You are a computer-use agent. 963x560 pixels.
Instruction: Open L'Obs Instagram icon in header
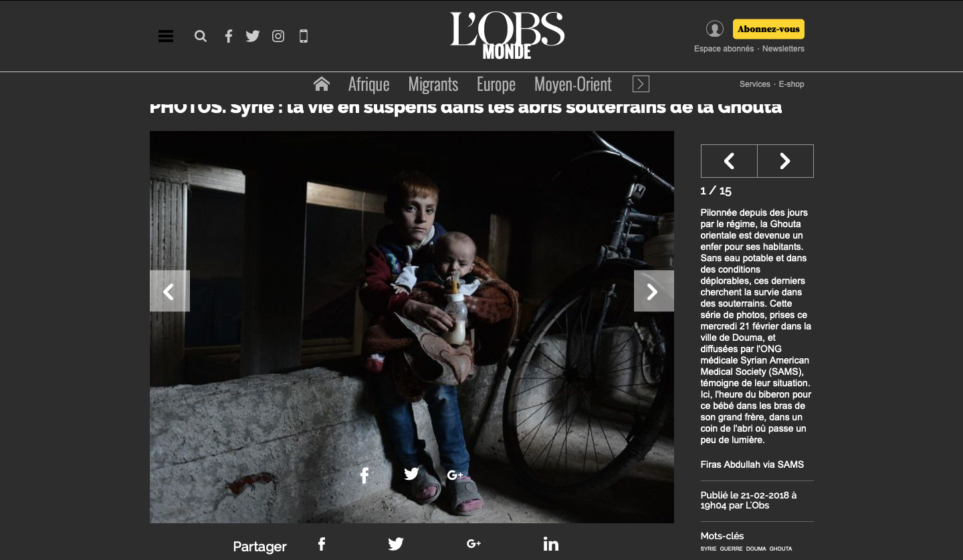point(278,36)
